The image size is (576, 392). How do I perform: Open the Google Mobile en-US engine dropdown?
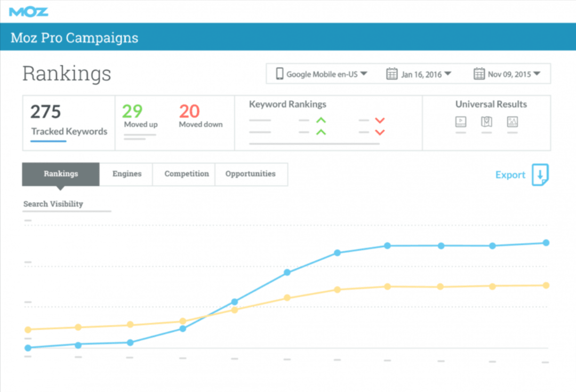click(365, 74)
